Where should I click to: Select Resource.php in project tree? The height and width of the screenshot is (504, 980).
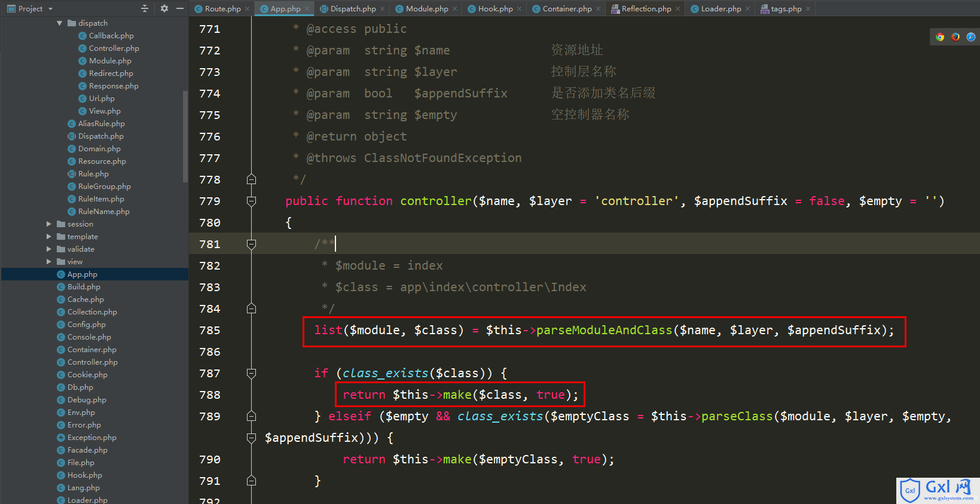click(102, 161)
